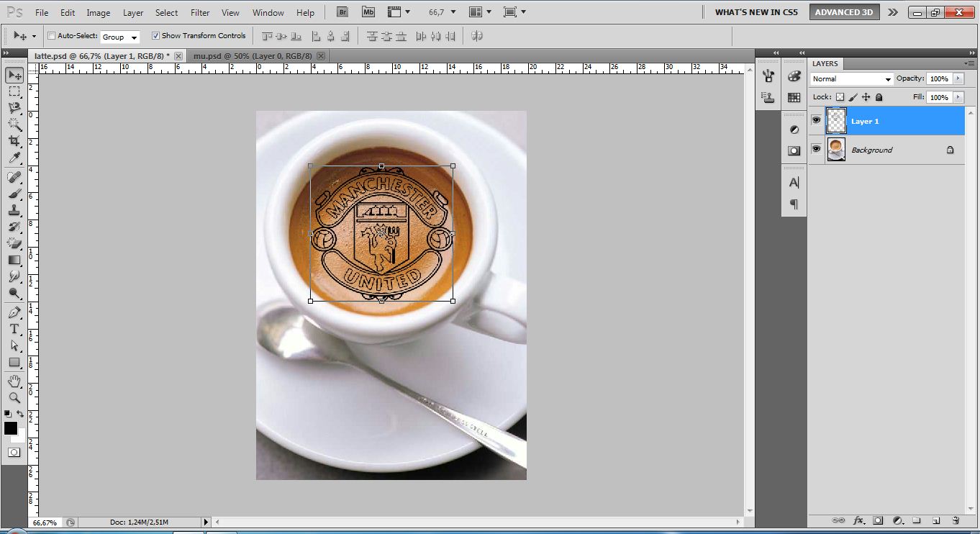Open the Layers panel flyout menu
Image resolution: width=980 pixels, height=534 pixels.
tap(968, 64)
